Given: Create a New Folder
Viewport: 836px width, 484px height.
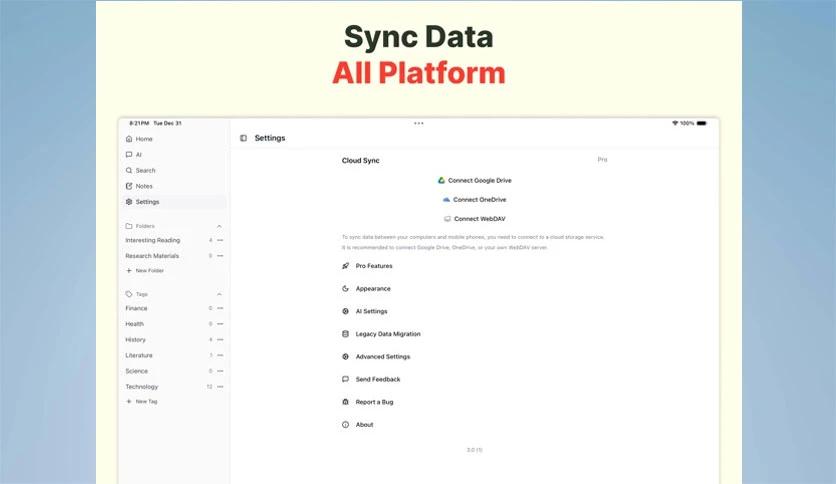Looking at the screenshot, I should 148,271.
